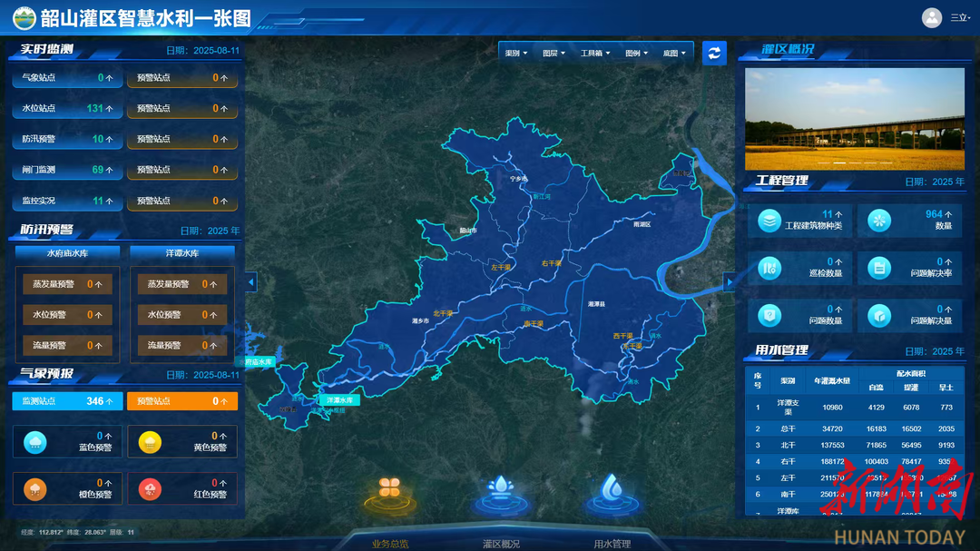980x551 pixels.
Task: Click the blue refresh icon beside toolbar
Action: click(714, 53)
